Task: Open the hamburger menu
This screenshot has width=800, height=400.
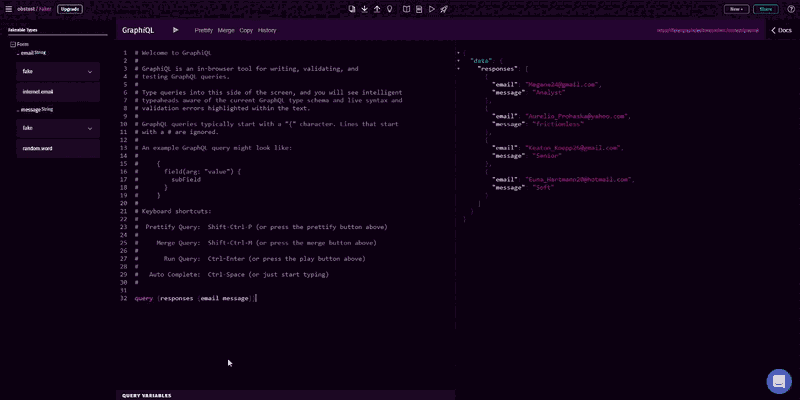Action: pos(8,9)
